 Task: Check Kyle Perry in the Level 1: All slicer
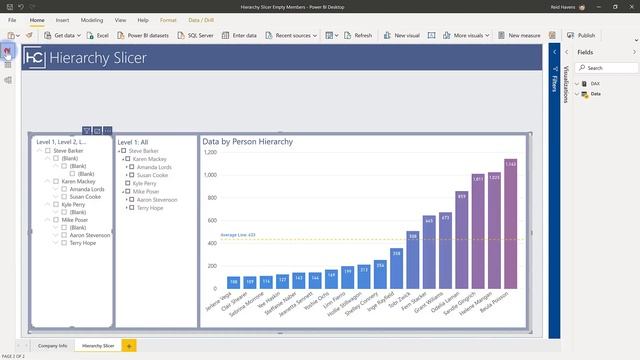(x=127, y=183)
